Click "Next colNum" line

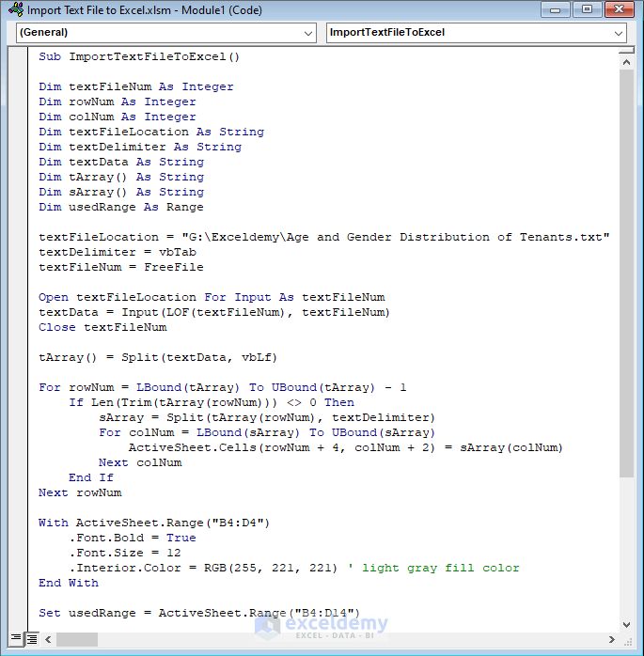pos(140,462)
